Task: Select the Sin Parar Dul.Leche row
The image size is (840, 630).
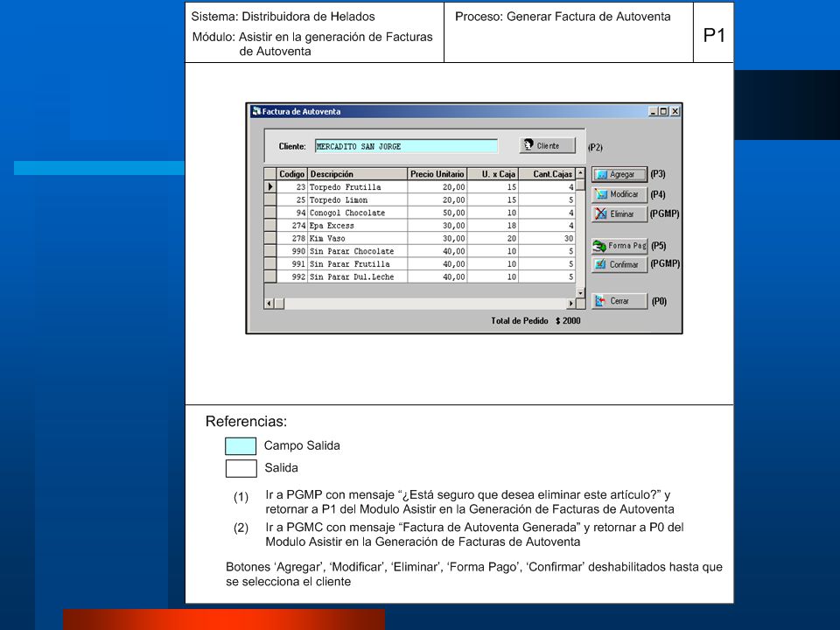Action: pos(419,277)
